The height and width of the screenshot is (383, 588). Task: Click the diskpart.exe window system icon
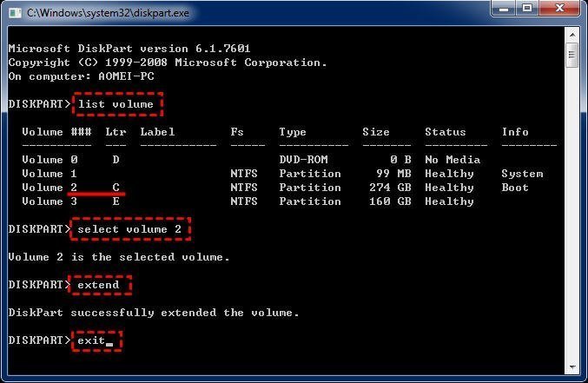[x=15, y=13]
